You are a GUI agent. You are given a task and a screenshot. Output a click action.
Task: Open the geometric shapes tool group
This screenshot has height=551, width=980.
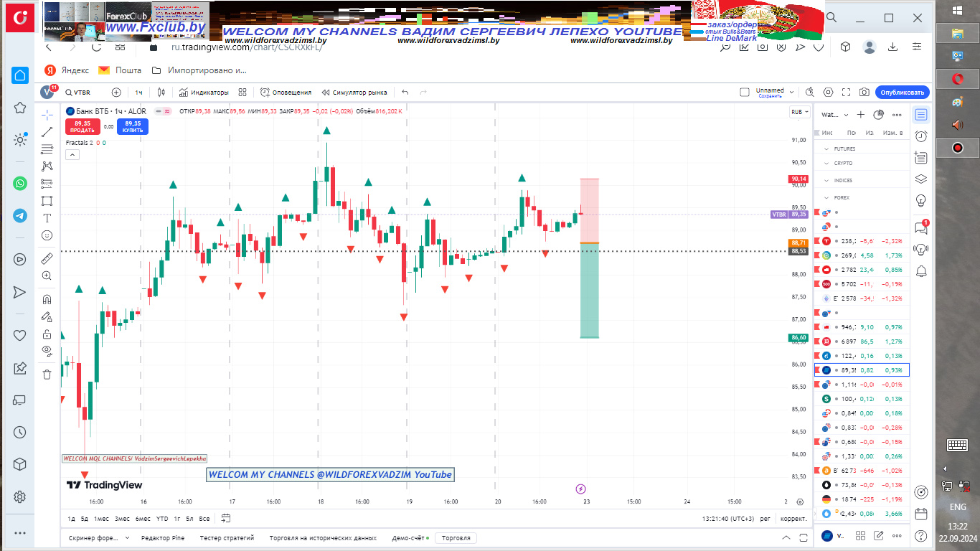(x=47, y=201)
